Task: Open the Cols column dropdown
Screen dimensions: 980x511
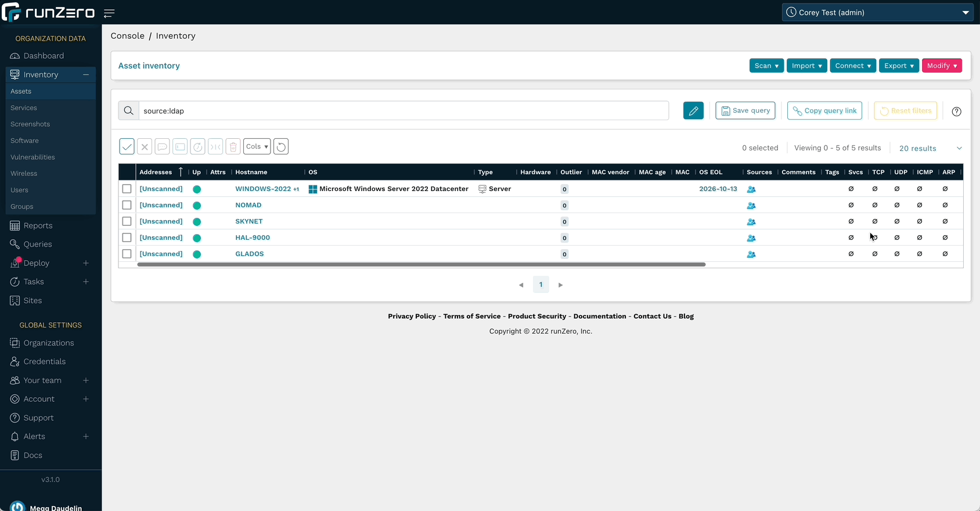Action: click(x=257, y=147)
